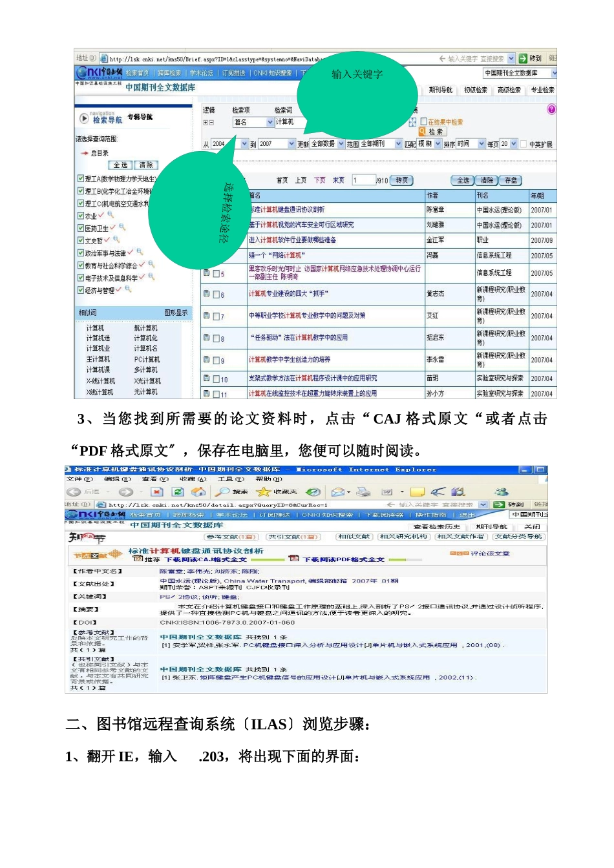Open the 查看(V) menu

155,479
